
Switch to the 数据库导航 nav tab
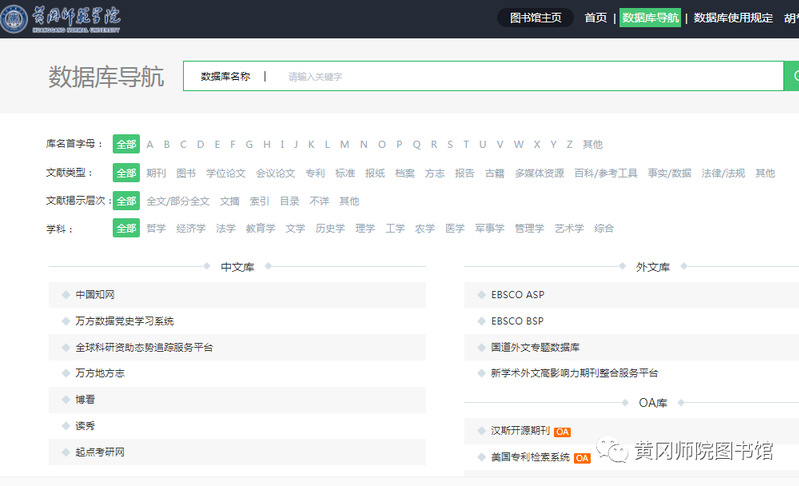650,18
